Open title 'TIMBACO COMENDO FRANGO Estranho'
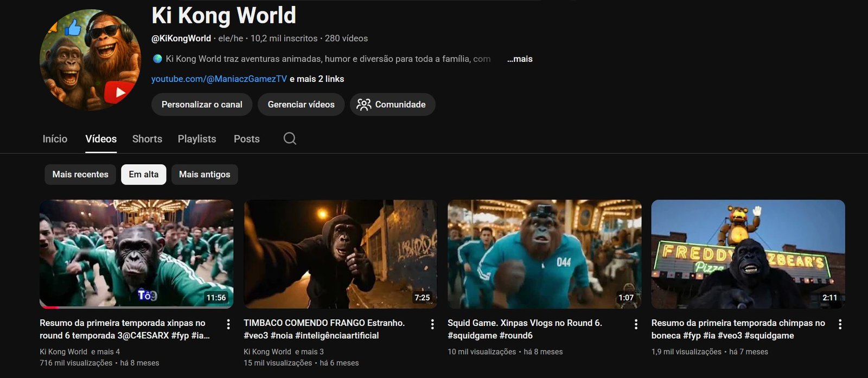Viewport: 868px width, 378px height. tap(324, 329)
